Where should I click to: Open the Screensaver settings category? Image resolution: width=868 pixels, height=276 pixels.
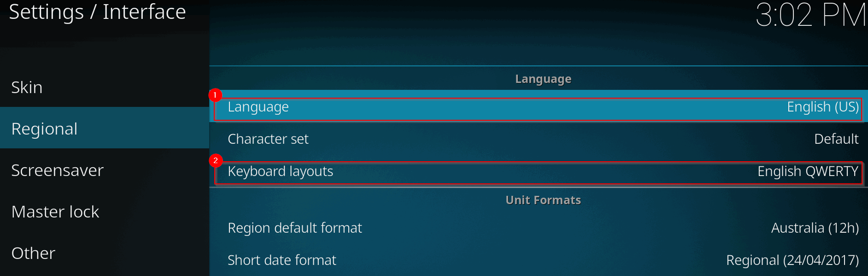click(x=57, y=170)
